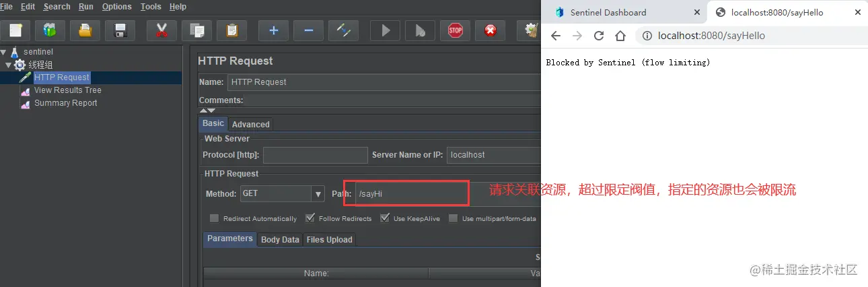Select Summary Report in the tree

point(66,103)
